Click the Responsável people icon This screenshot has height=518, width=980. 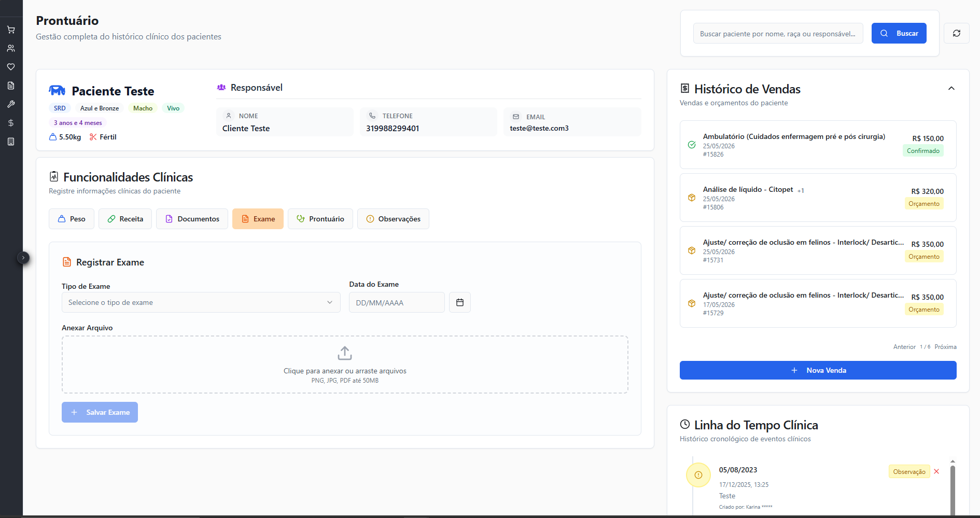pyautogui.click(x=221, y=88)
